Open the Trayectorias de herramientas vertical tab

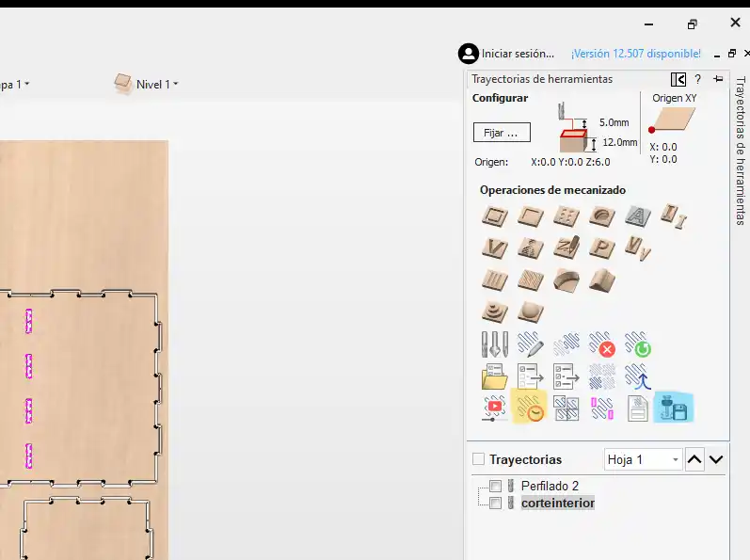pos(741,151)
